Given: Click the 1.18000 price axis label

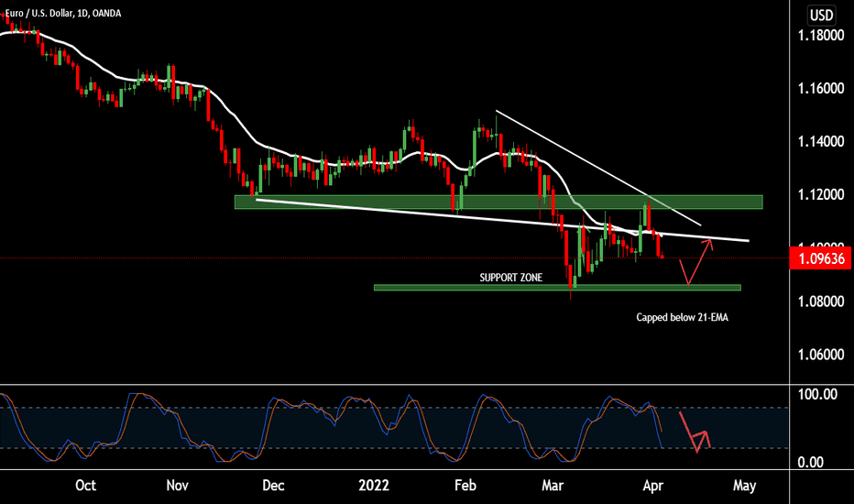Looking at the screenshot, I should point(821,36).
